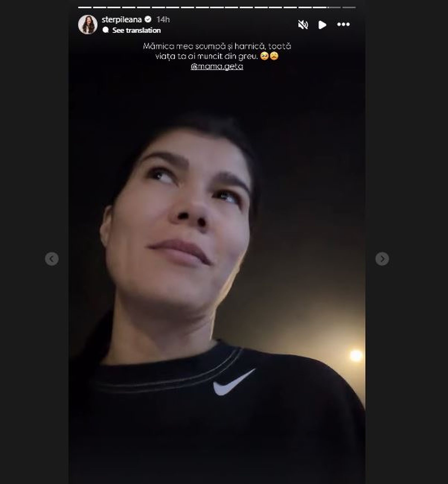Open the @mama.geta mention

pyautogui.click(x=217, y=66)
